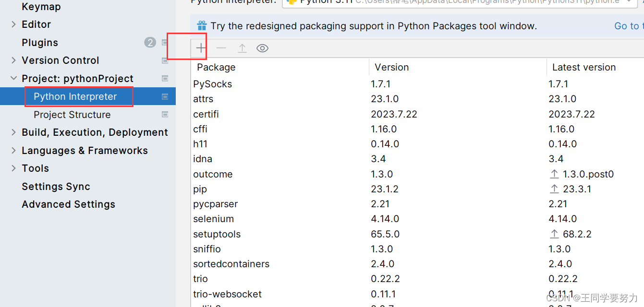This screenshot has width=644, height=307.
Task: Click the project-level icon beside Version Control
Action: coord(165,60)
